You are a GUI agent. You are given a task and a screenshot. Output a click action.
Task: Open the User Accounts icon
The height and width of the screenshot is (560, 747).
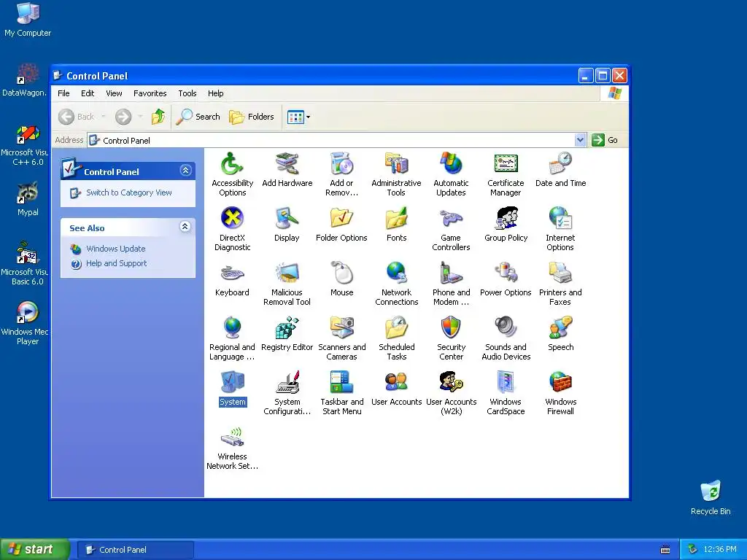pyautogui.click(x=396, y=389)
